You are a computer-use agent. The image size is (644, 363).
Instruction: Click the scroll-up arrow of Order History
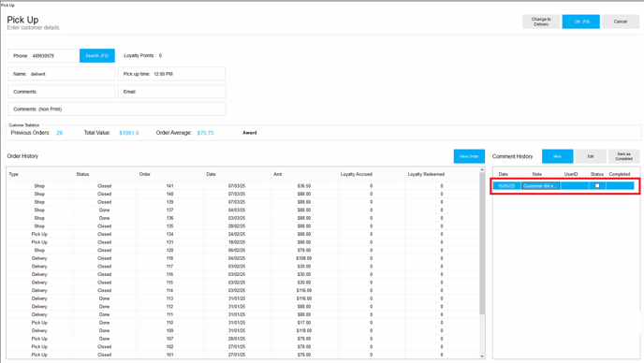tap(482, 170)
